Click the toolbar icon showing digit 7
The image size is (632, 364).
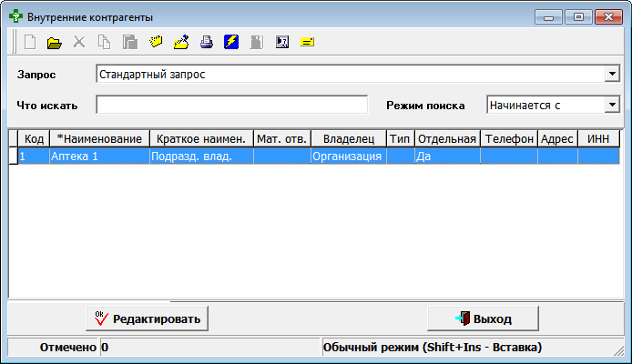(x=281, y=42)
